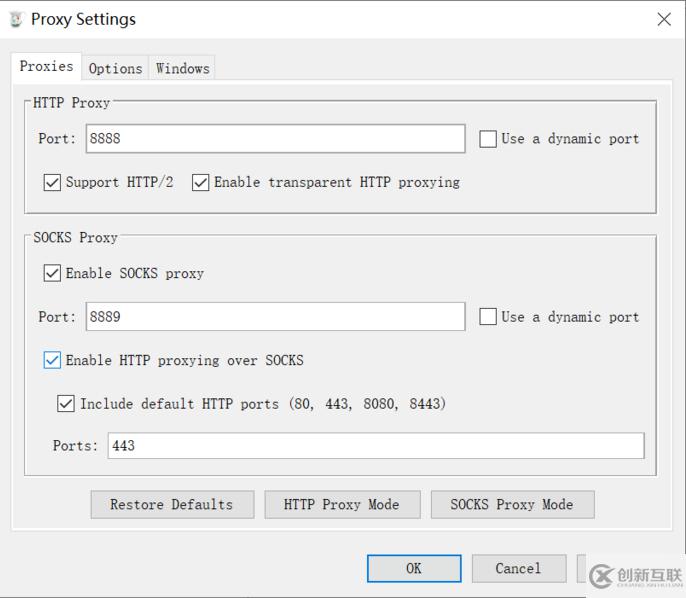Uncheck Enable transparent HTTP proxying
Image resolution: width=686 pixels, height=598 pixels.
pos(200,182)
